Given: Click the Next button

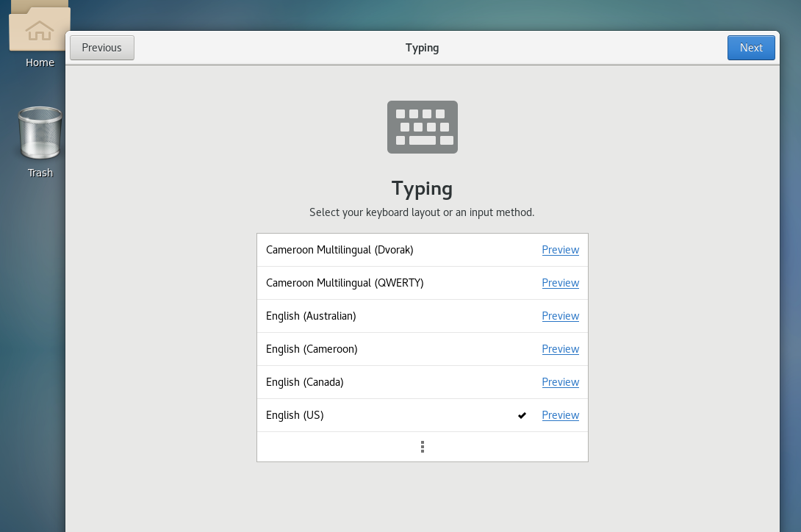Looking at the screenshot, I should tap(751, 48).
